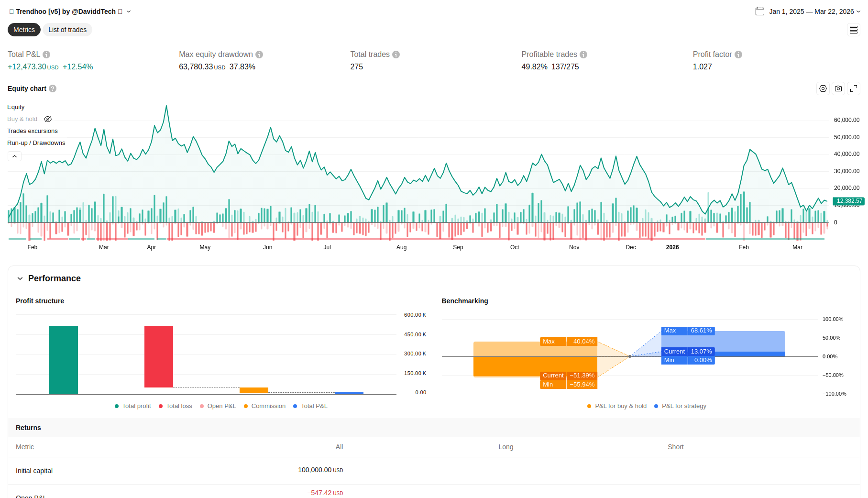Take equity chart snapshot with camera icon
The image size is (868, 498).
[x=838, y=89]
